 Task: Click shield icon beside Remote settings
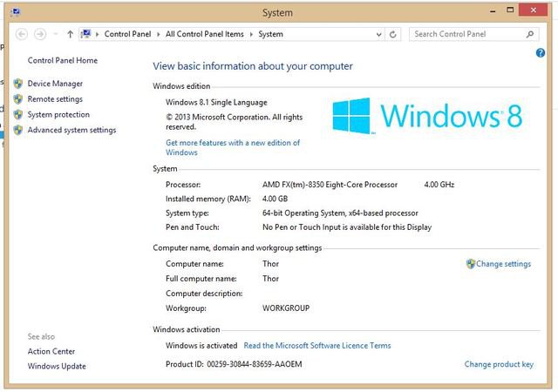[18, 99]
